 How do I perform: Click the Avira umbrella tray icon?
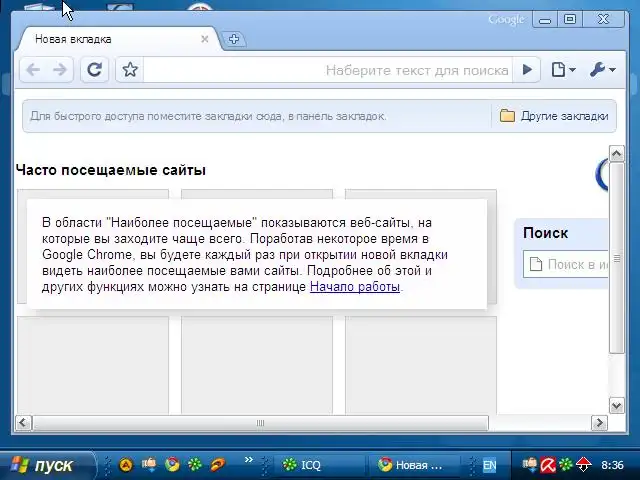pyautogui.click(x=548, y=464)
